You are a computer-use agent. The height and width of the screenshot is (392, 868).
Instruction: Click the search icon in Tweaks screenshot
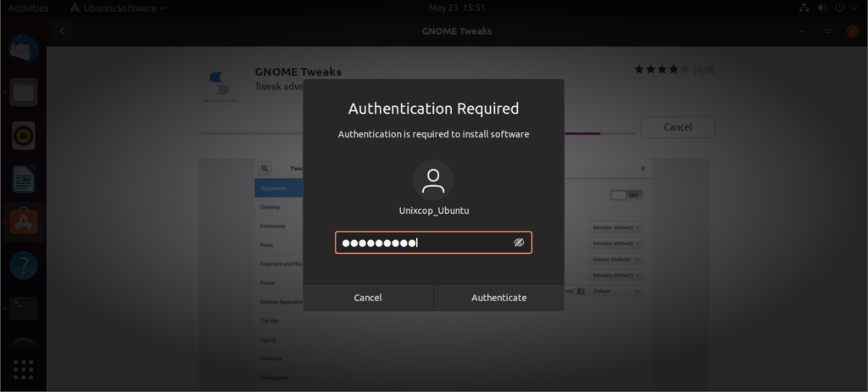pos(264,168)
